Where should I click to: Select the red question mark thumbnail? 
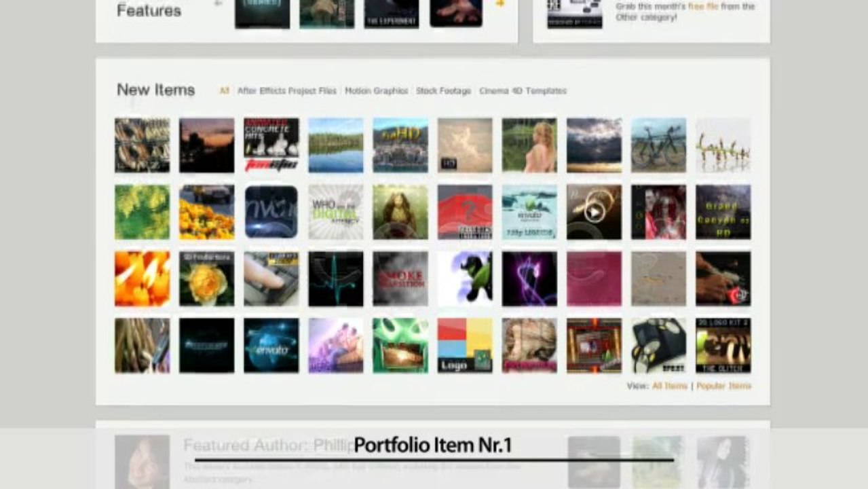point(465,212)
